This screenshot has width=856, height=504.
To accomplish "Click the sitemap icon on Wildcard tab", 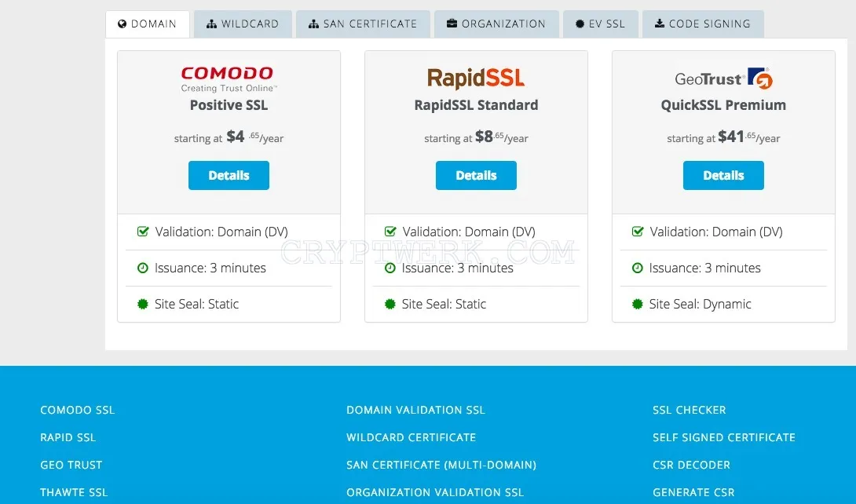I will 211,24.
